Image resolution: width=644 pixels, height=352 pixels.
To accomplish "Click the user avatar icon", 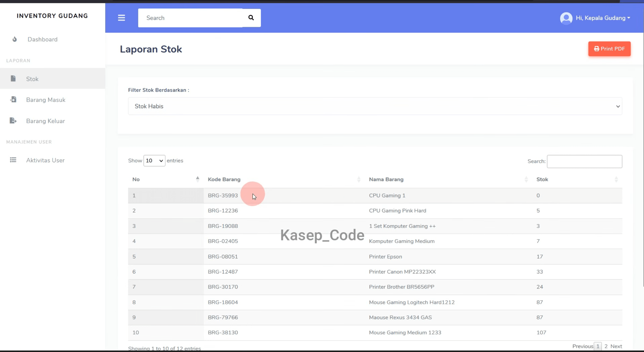I will click(566, 18).
